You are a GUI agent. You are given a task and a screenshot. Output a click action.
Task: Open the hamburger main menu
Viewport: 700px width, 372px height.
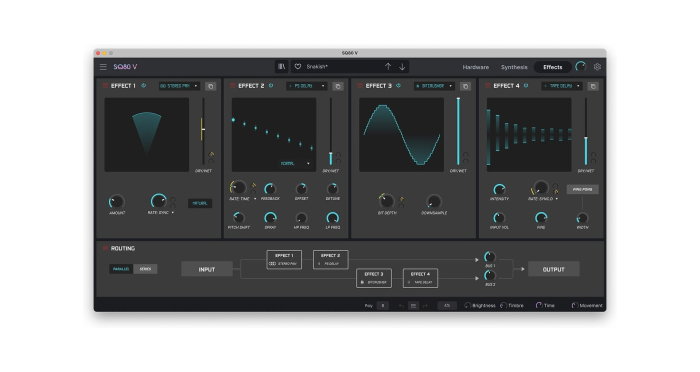[x=103, y=67]
